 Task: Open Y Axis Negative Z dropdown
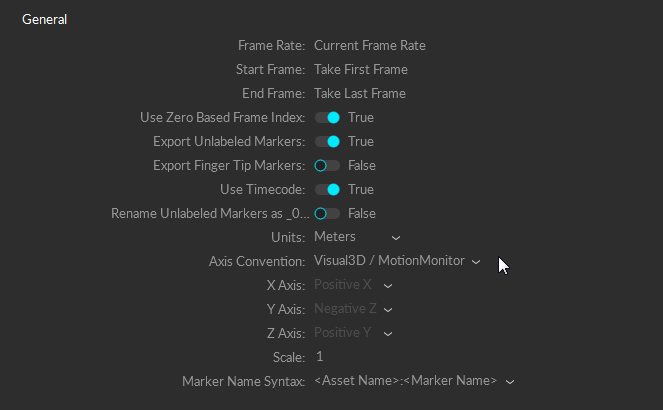point(353,309)
